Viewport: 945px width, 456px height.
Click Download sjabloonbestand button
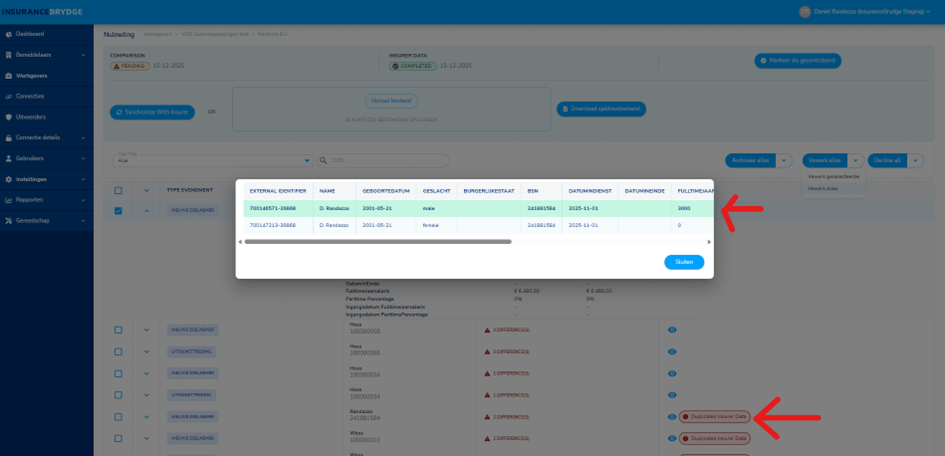(x=601, y=109)
